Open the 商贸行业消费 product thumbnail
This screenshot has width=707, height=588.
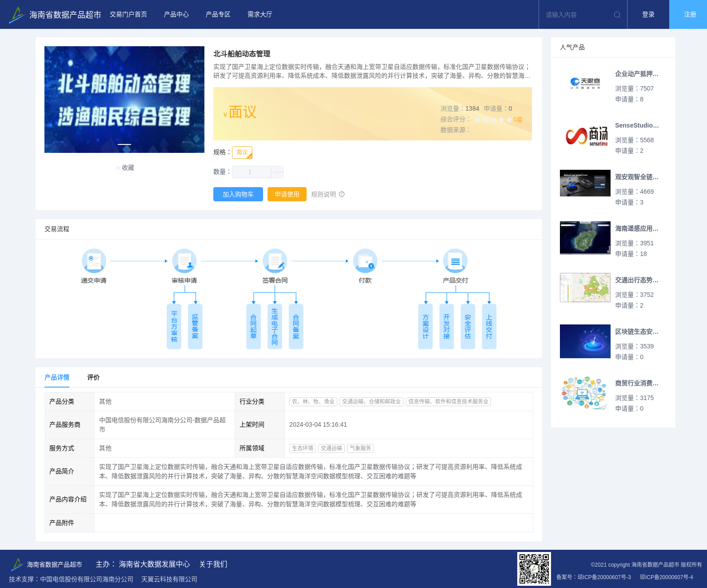[x=585, y=393]
